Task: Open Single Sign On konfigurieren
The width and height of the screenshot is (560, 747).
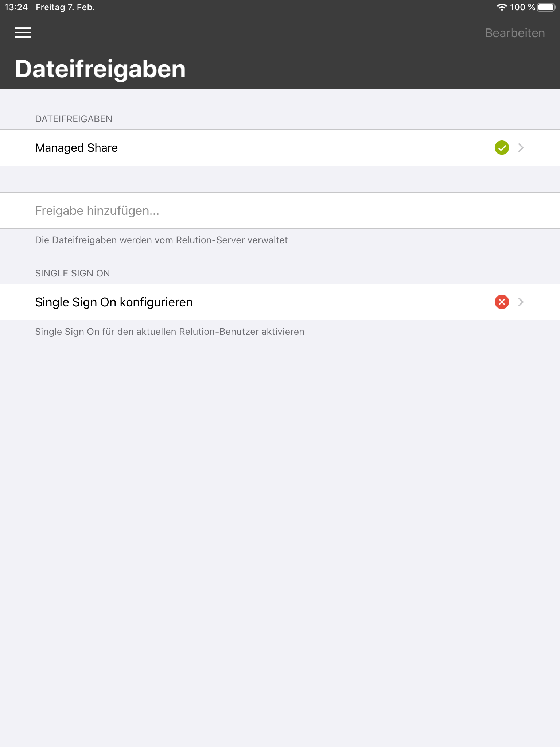Action: tap(280, 302)
